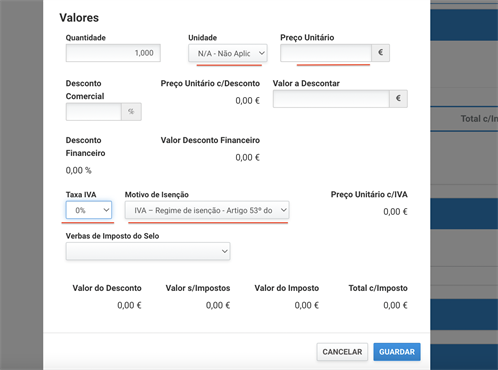Open the Verbas de Imposto do Selo dropdown
The height and width of the screenshot is (370, 498).
point(148,251)
